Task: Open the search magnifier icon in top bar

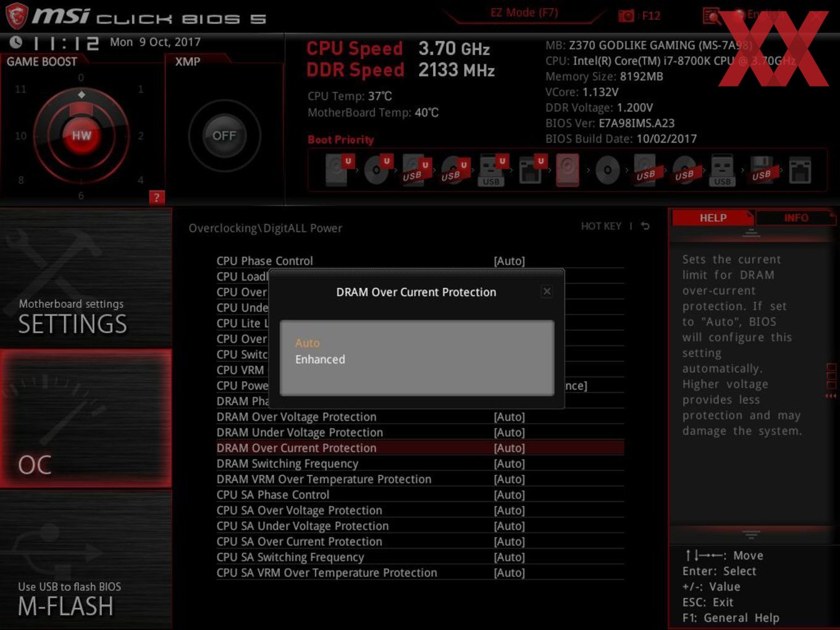Action: pyautogui.click(x=712, y=15)
